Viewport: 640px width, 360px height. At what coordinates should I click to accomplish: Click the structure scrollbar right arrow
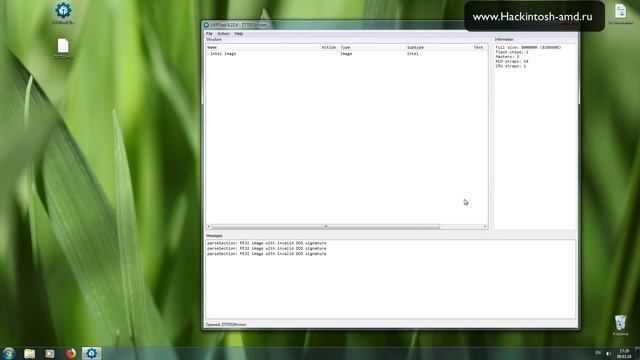[485, 227]
